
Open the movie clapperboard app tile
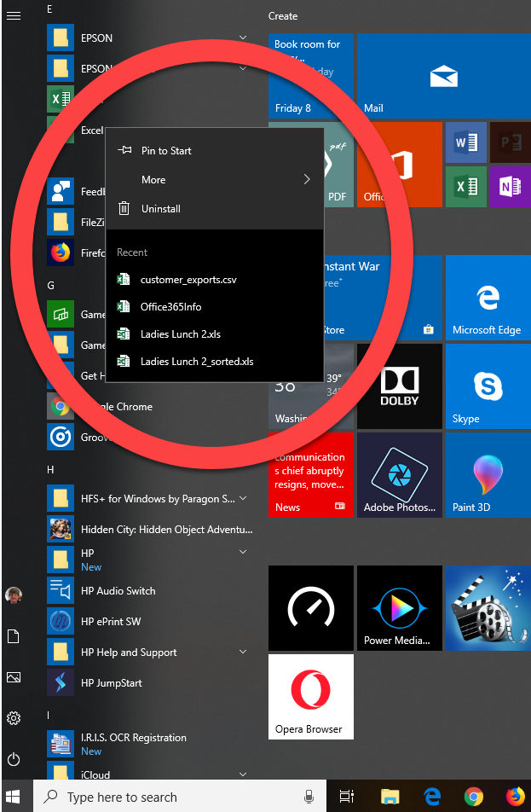[x=488, y=608]
